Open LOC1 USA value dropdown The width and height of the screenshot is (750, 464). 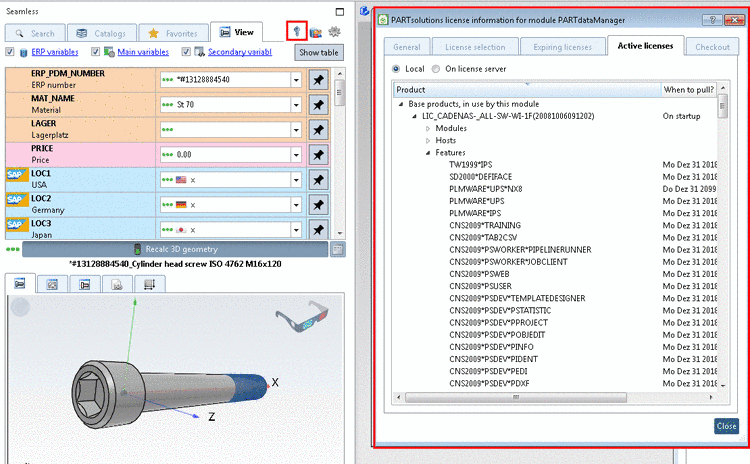[x=297, y=180]
